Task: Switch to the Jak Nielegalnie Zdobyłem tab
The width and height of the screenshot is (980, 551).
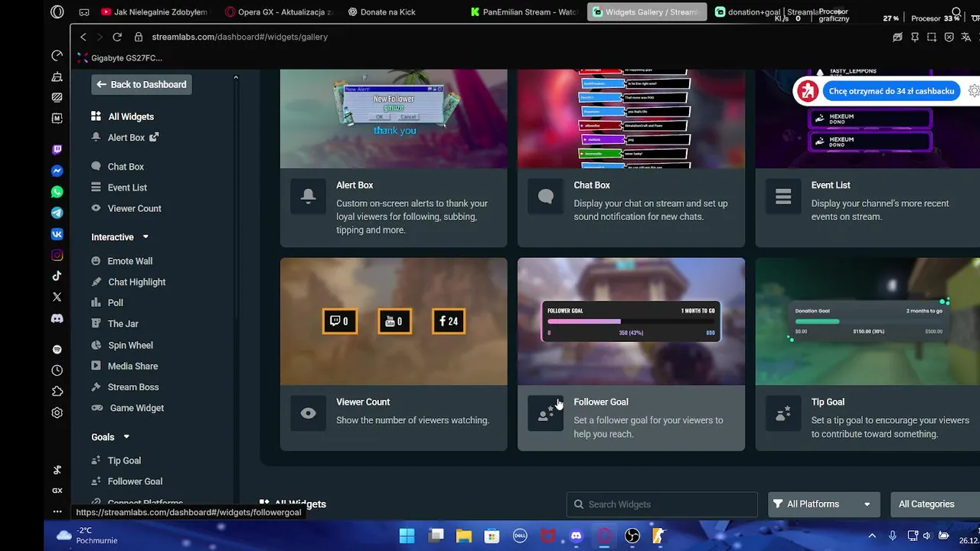Action: point(154,11)
